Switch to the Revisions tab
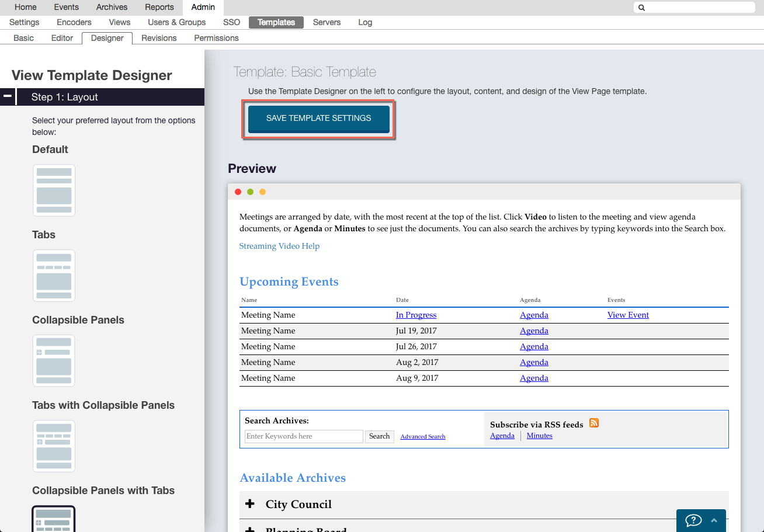 pyautogui.click(x=159, y=38)
